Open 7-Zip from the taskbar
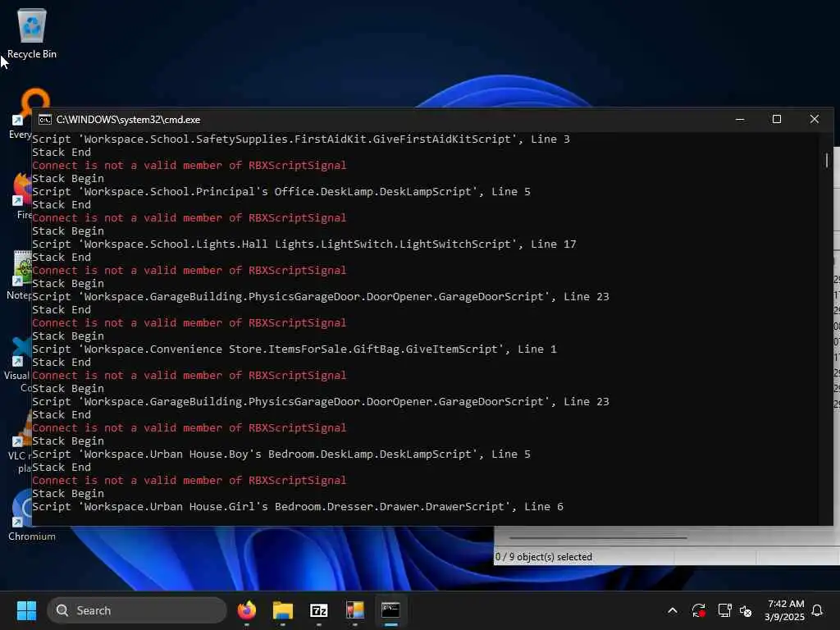Screen dimensions: 840x630 [319, 610]
